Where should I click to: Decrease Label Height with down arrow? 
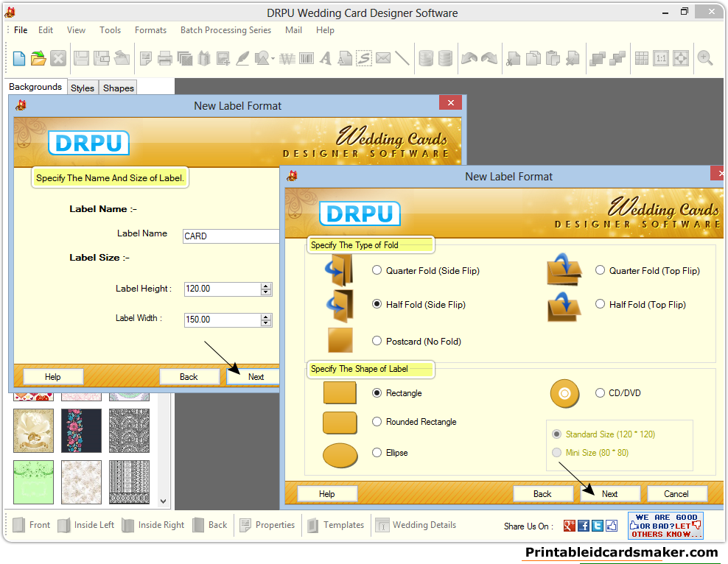tap(266, 292)
